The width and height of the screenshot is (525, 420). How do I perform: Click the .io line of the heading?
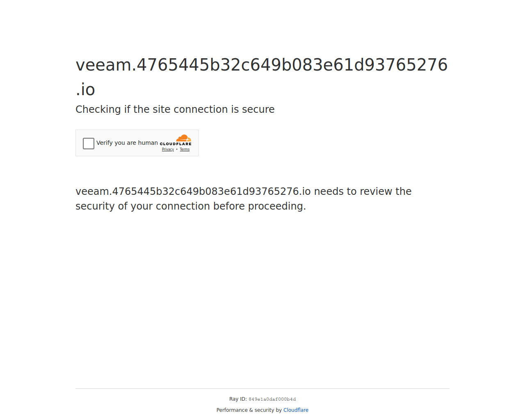click(x=85, y=89)
